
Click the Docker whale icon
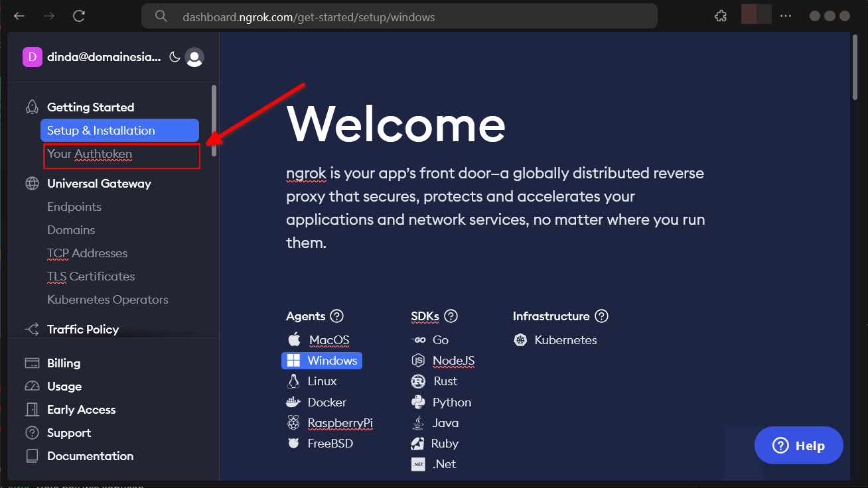[x=293, y=402]
